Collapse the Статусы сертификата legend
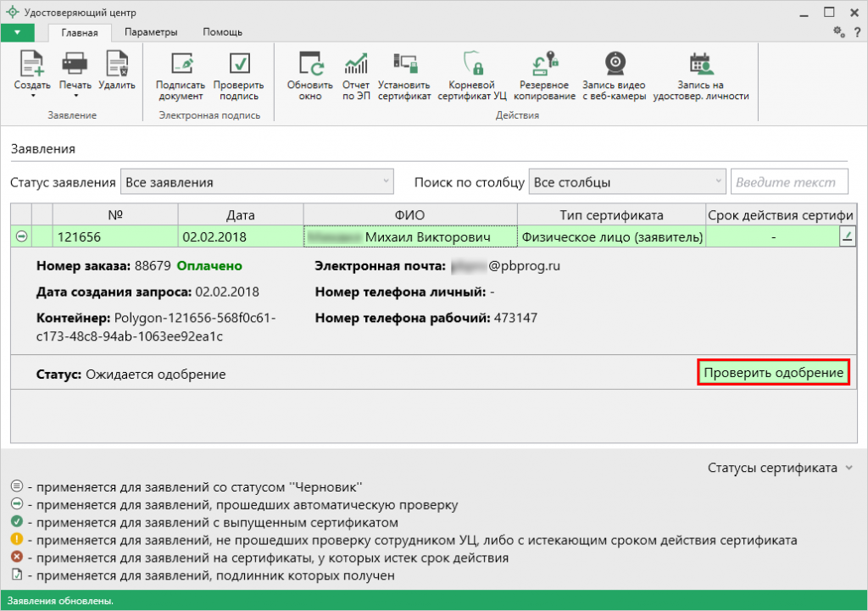 coord(849,468)
